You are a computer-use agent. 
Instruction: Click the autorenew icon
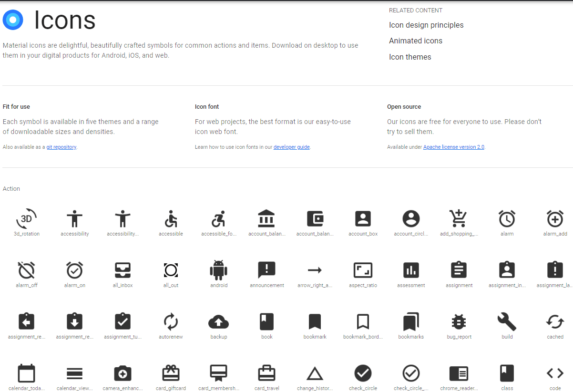(x=171, y=321)
